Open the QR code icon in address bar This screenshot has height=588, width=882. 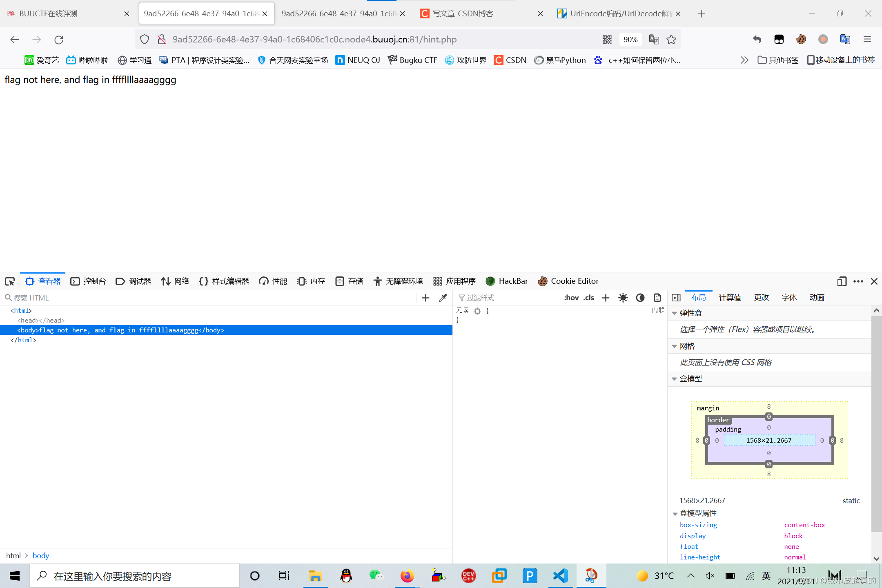point(607,40)
